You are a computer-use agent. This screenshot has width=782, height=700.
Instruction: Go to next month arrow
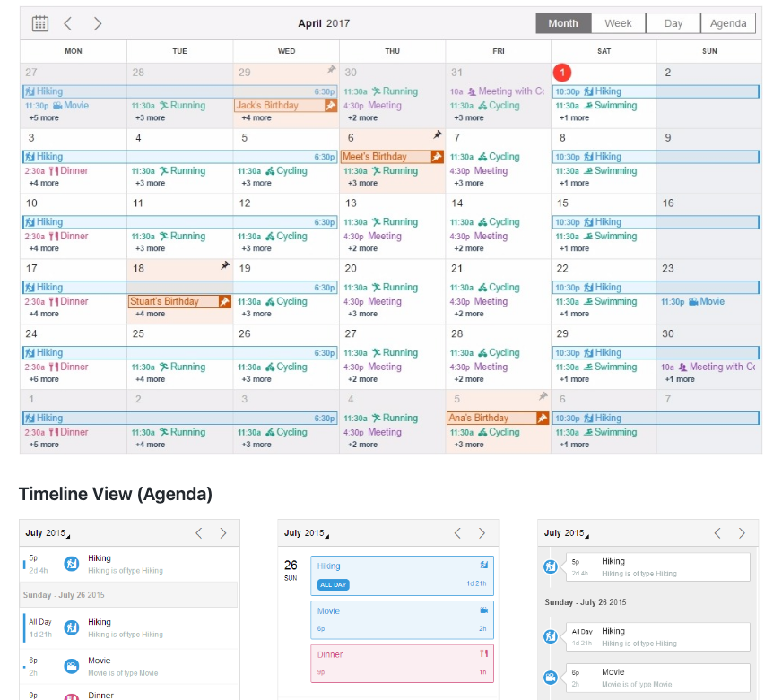(x=98, y=23)
